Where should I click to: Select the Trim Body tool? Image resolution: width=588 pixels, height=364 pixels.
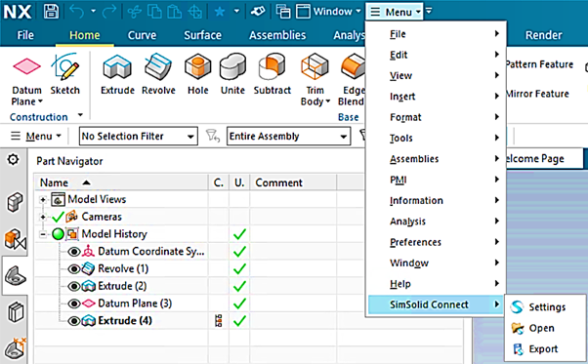click(x=315, y=79)
